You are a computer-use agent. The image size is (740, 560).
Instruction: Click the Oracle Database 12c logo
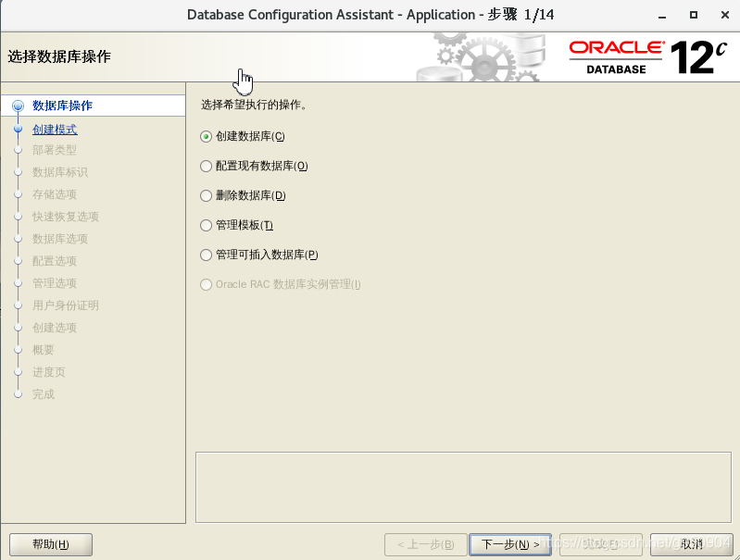pyautogui.click(x=647, y=57)
